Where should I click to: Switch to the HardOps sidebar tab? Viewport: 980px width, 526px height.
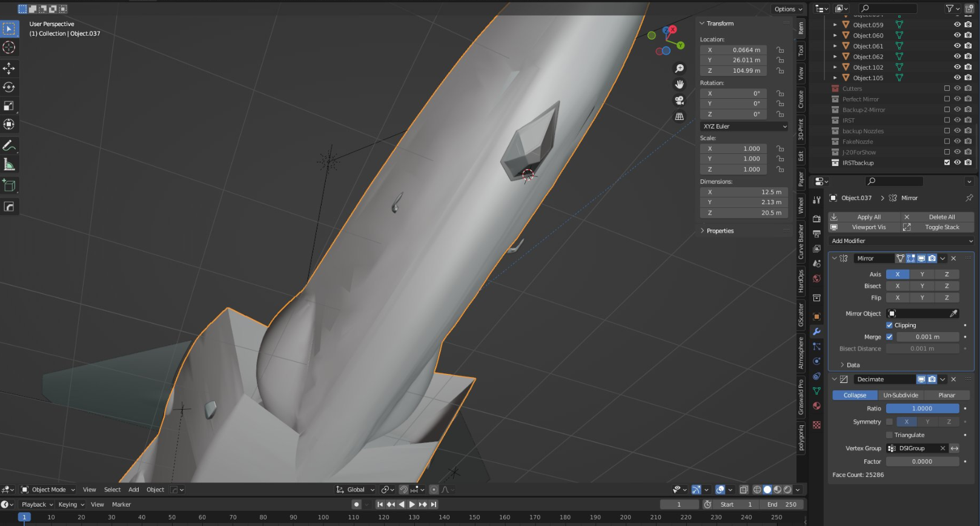coord(801,281)
